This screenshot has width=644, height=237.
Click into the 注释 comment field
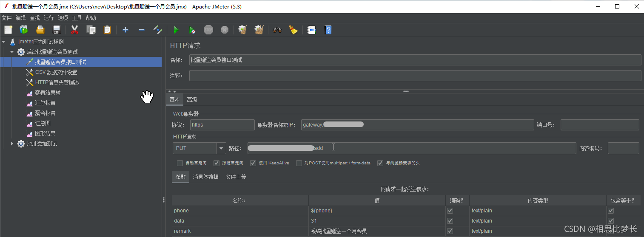415,76
